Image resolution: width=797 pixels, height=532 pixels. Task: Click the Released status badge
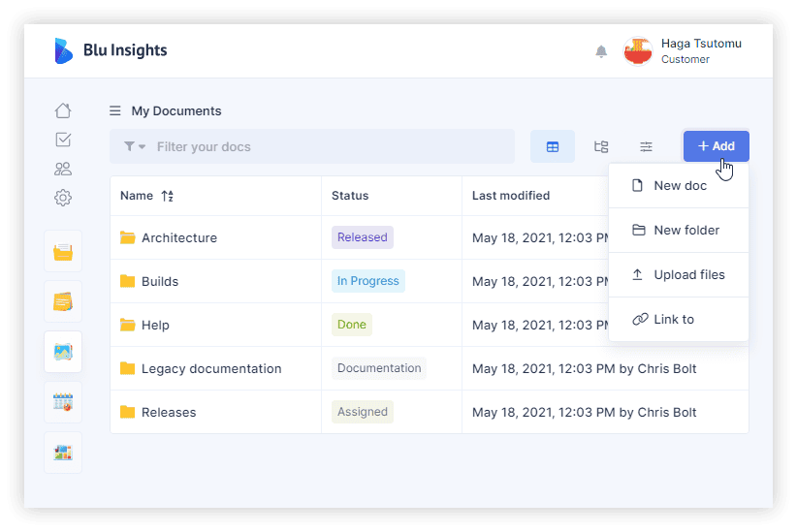363,237
